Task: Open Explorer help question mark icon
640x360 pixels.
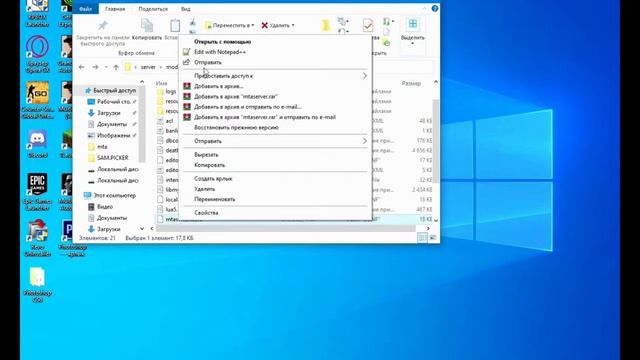Action: [x=435, y=8]
